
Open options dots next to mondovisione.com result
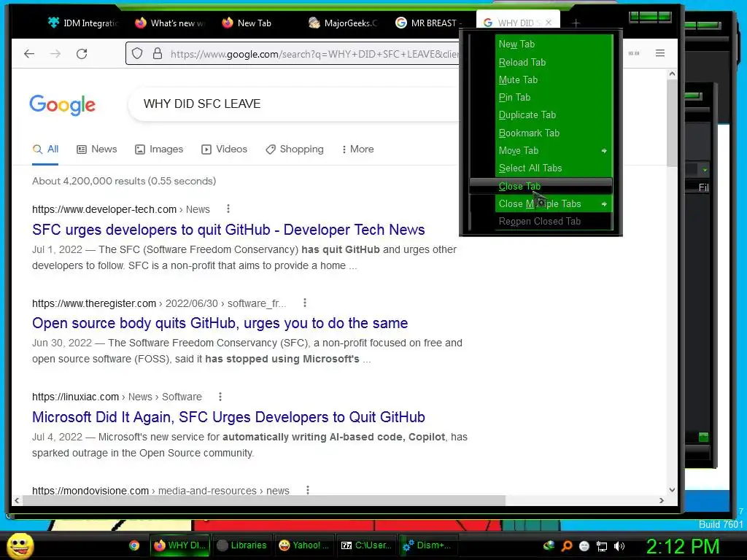[308, 489]
